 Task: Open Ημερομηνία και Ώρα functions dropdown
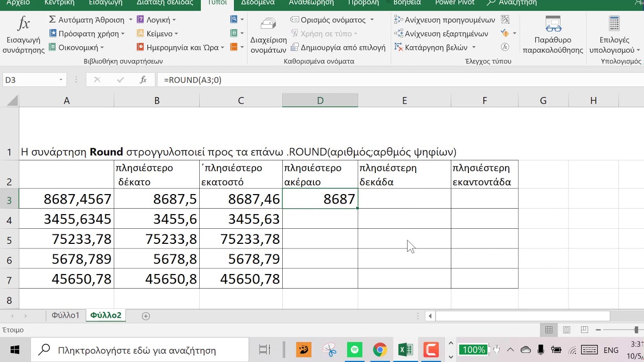click(x=182, y=47)
